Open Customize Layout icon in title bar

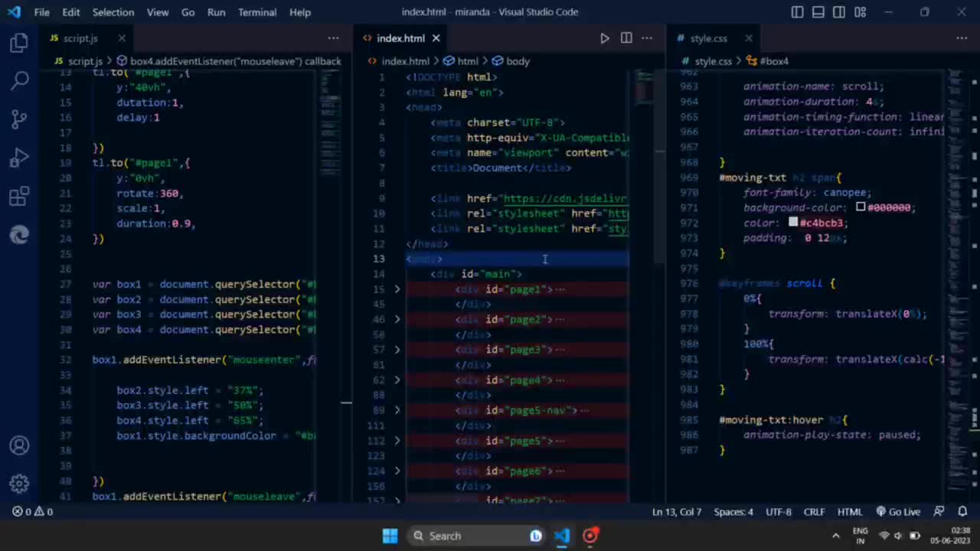[x=860, y=12]
